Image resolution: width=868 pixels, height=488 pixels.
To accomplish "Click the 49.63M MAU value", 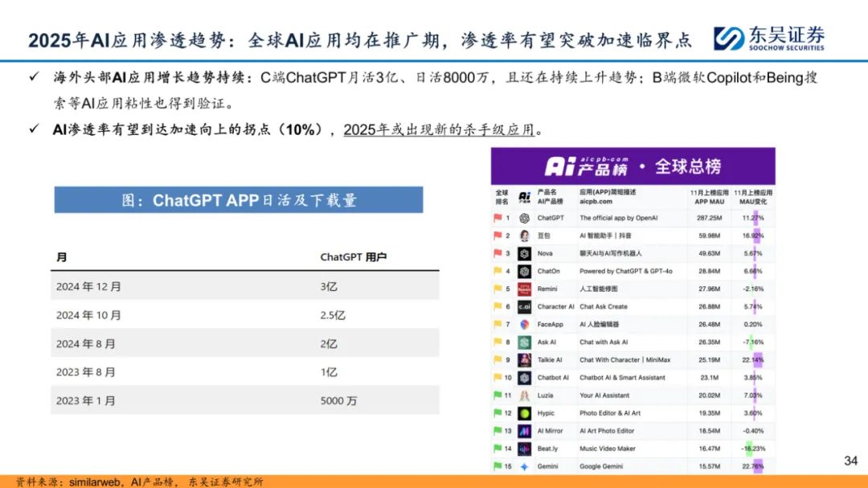I will [709, 254].
